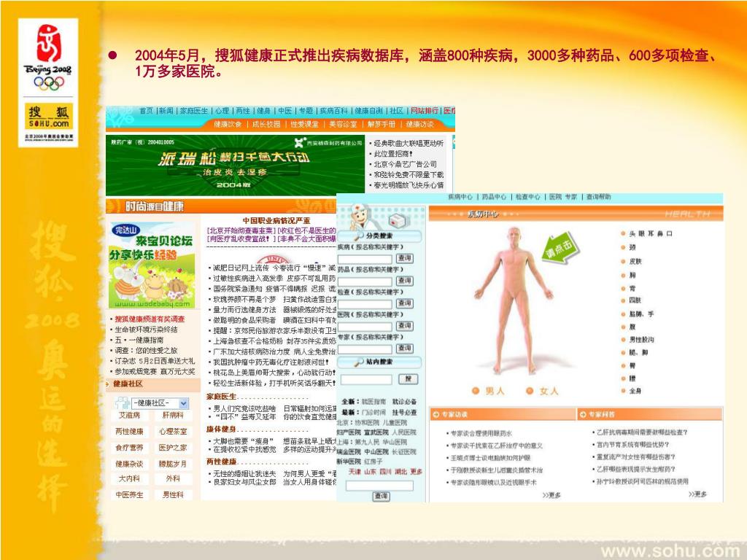Click 查询 button for 检查 search
Screen dimensions: 747x560
click(x=405, y=303)
